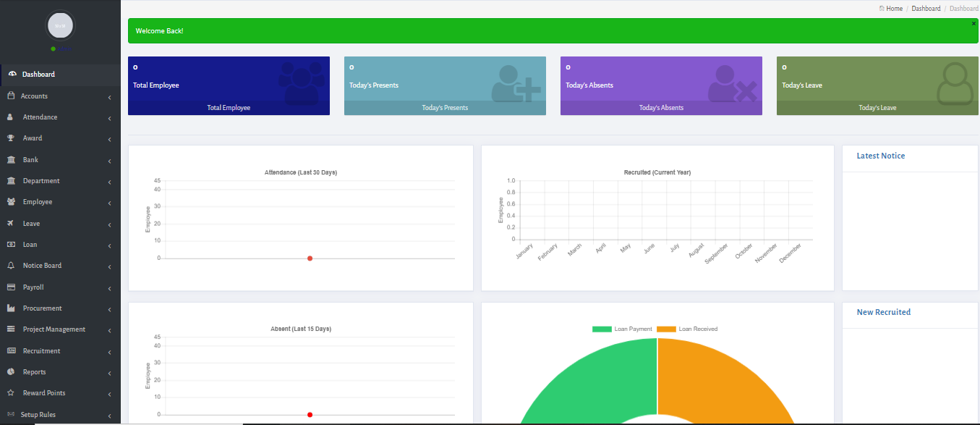Expand the Recruitment submenu arrow
Screen dimensions: 980x425
coord(109,352)
